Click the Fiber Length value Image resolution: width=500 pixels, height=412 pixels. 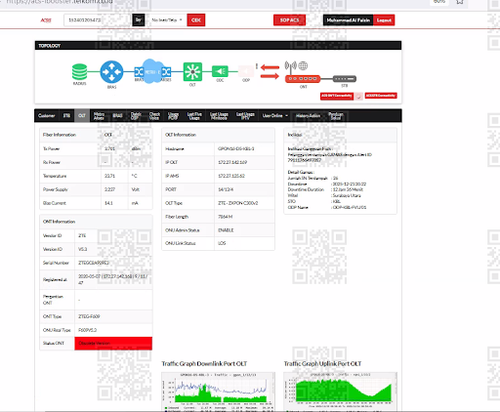[225, 217]
